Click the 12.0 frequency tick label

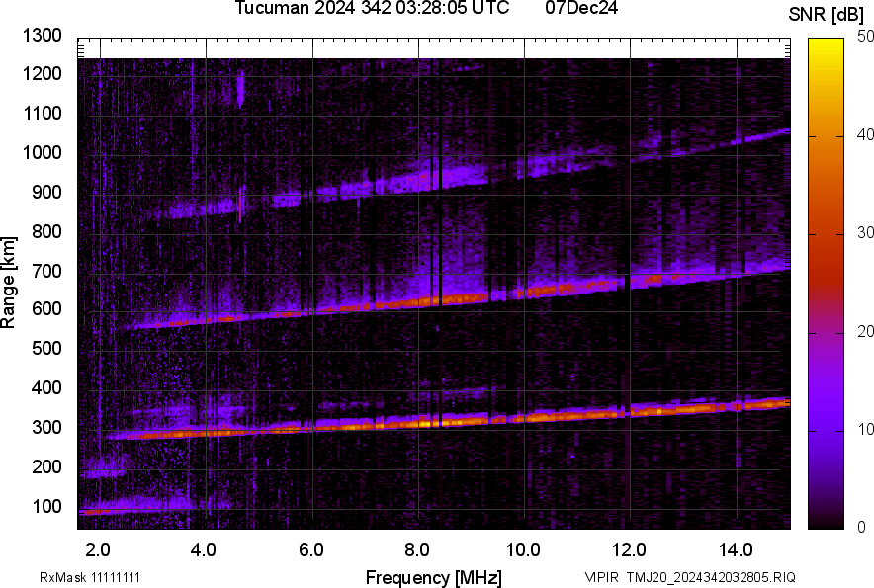[629, 550]
